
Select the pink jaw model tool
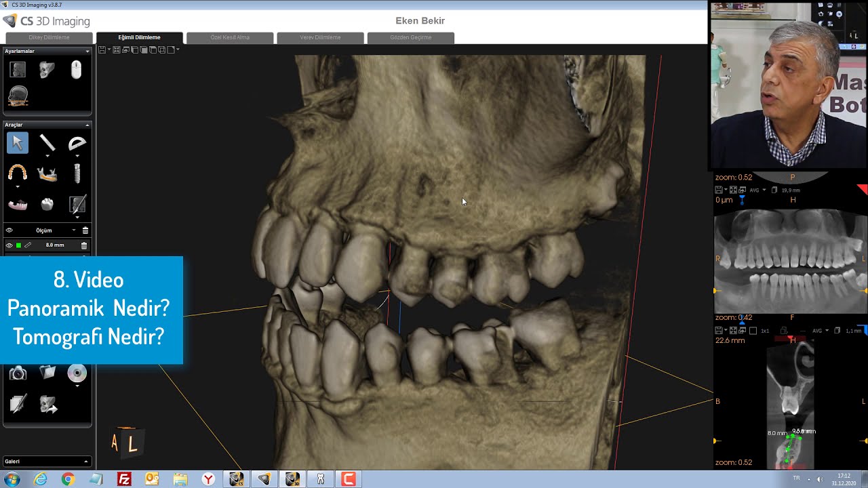coord(18,205)
